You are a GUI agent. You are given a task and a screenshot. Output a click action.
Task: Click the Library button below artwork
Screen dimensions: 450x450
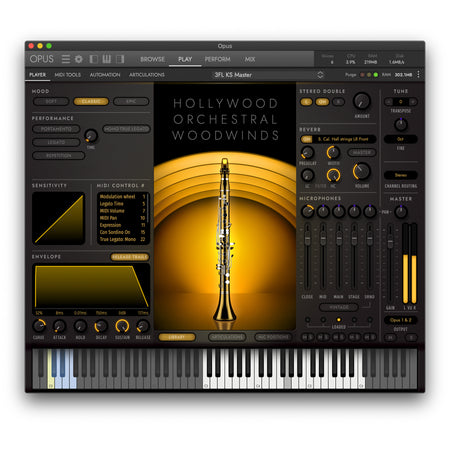(x=177, y=337)
